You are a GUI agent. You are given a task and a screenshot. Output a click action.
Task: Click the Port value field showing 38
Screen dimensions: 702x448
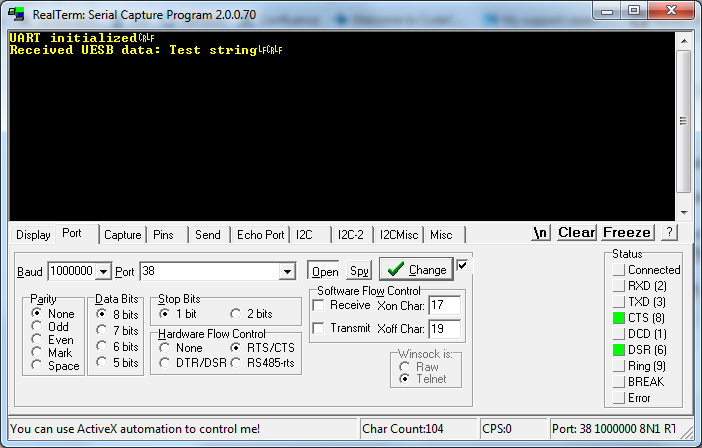210,271
